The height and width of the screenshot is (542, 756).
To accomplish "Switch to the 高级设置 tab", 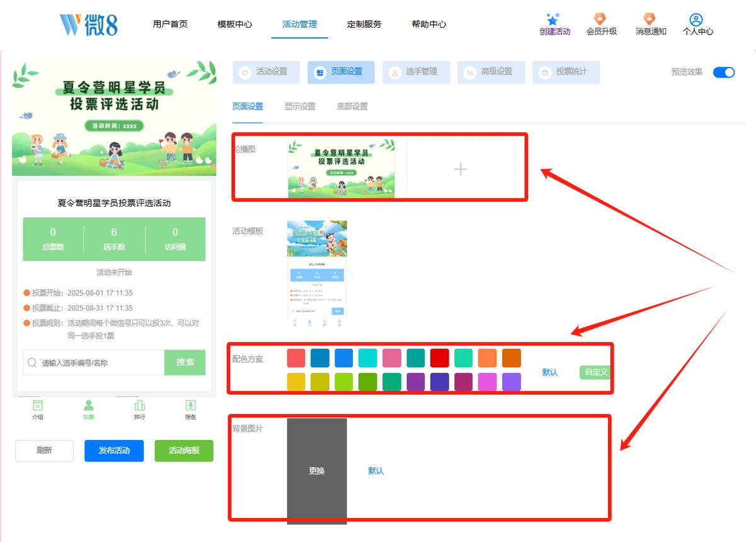I will tap(491, 72).
